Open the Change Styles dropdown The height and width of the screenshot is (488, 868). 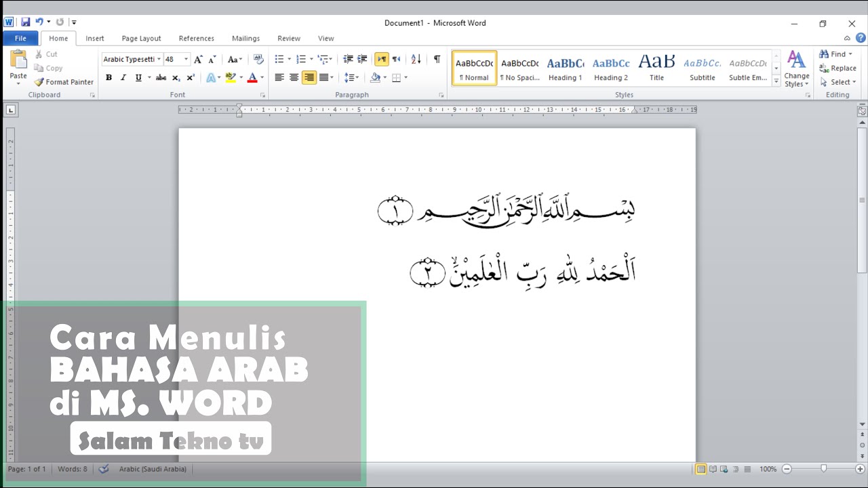[x=797, y=68]
